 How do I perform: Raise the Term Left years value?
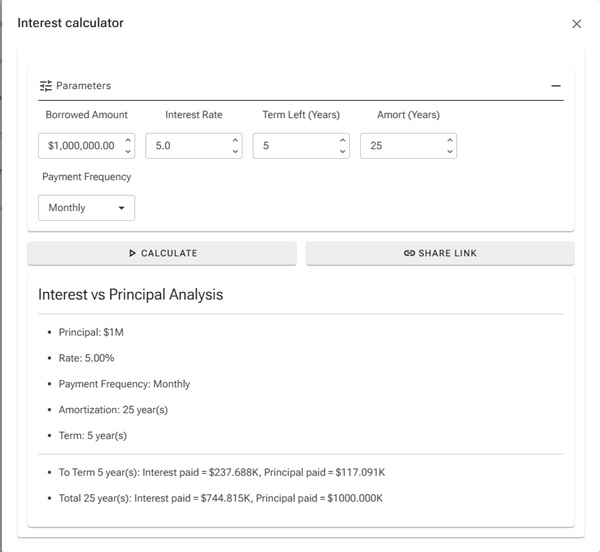click(343, 140)
